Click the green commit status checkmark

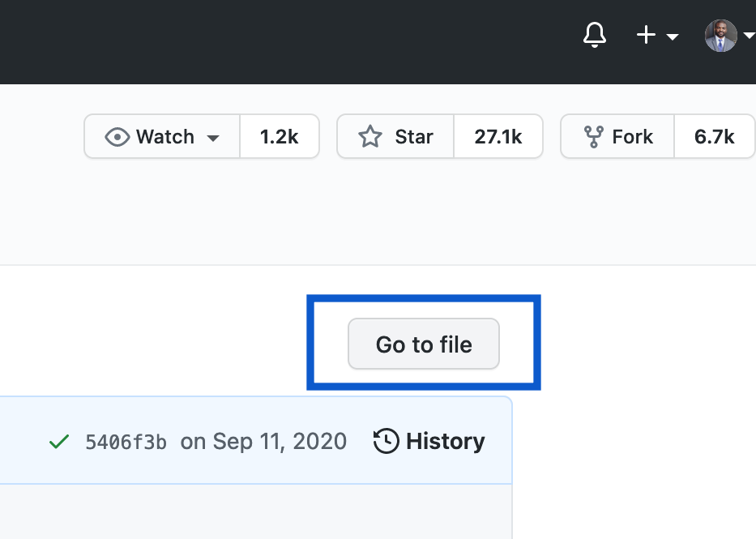(58, 442)
